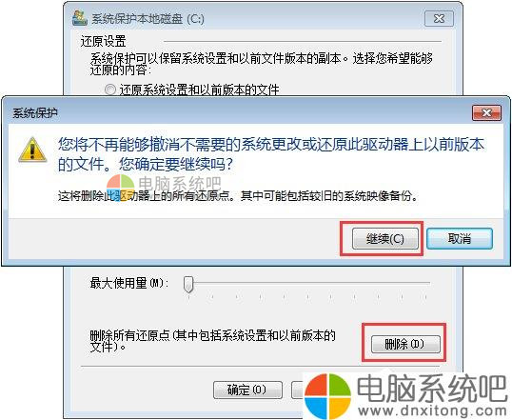The height and width of the screenshot is (420, 512).
Task: Click the 继续(C) button to confirm deletion
Action: (x=385, y=239)
